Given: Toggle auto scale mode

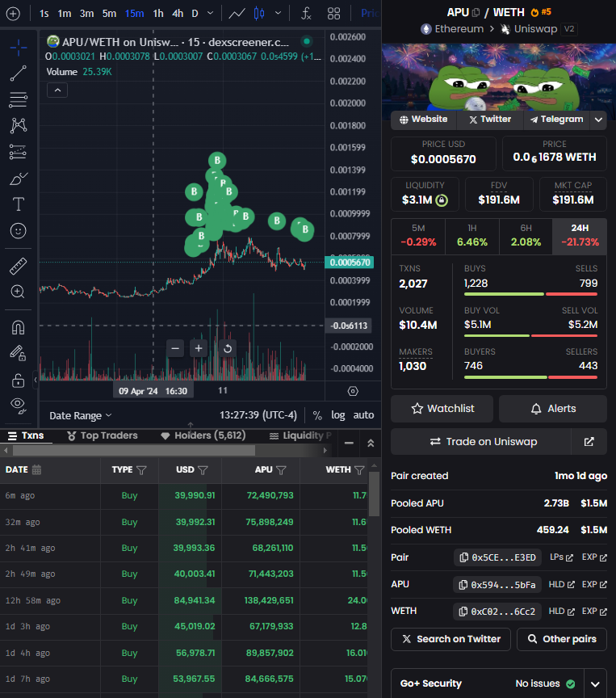Looking at the screenshot, I should click(x=363, y=415).
